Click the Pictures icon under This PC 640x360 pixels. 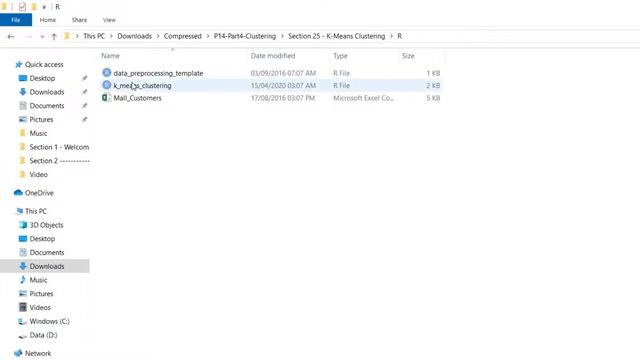[23, 293]
